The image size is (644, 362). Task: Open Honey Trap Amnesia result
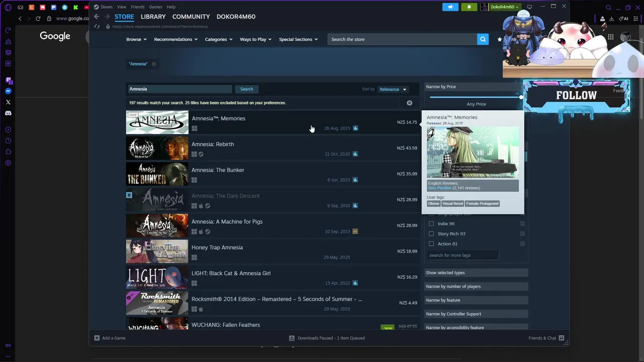[x=272, y=251]
